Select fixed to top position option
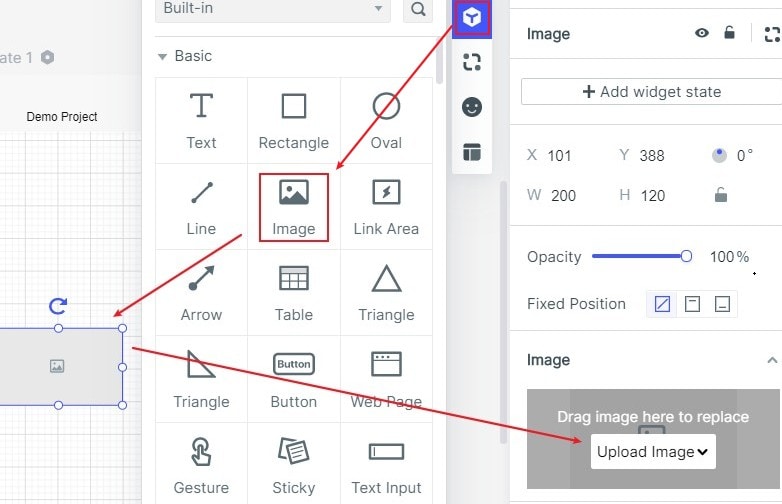782x504 pixels. click(692, 304)
